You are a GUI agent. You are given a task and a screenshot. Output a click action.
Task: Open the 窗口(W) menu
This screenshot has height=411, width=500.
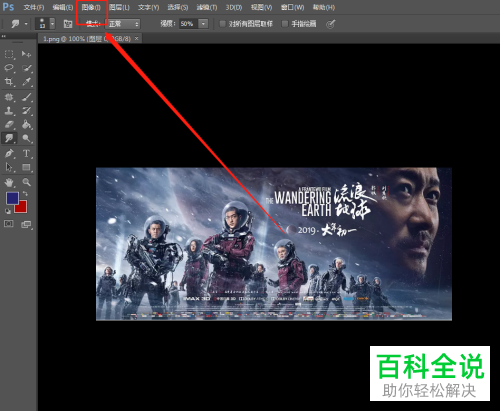click(x=292, y=7)
